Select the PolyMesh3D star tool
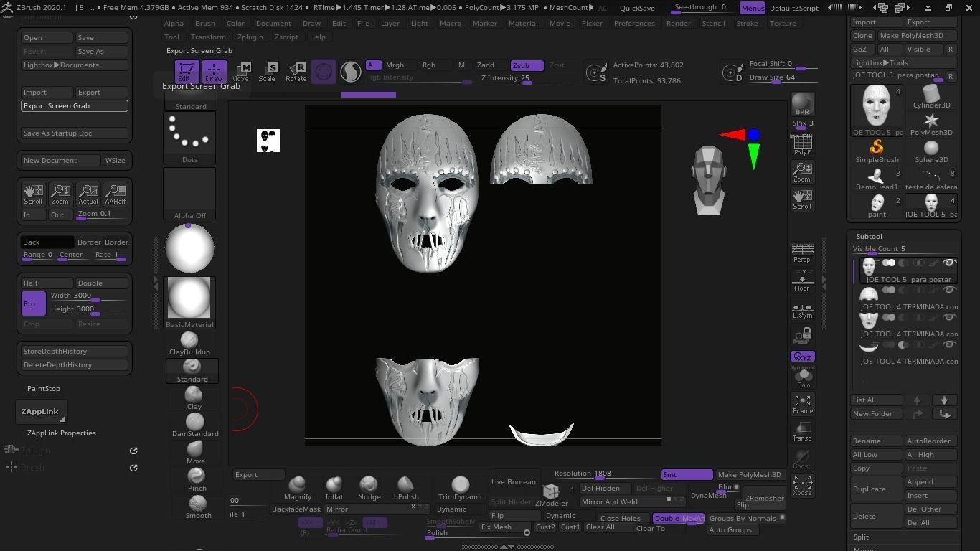 (931, 123)
